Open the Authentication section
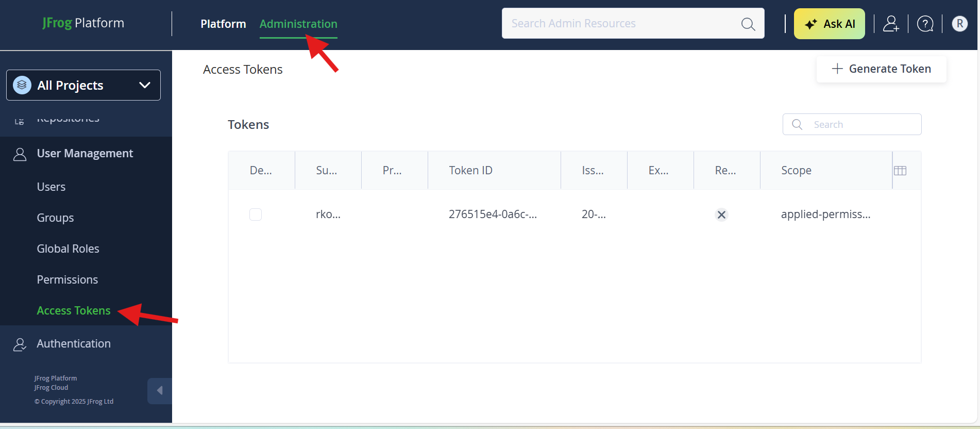 coord(74,343)
